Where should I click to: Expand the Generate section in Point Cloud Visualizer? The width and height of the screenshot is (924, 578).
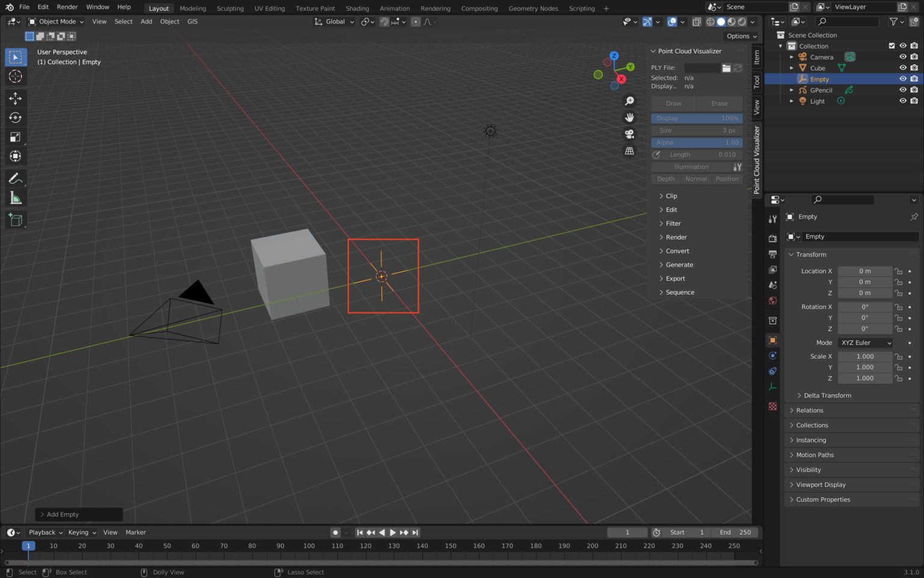[679, 264]
